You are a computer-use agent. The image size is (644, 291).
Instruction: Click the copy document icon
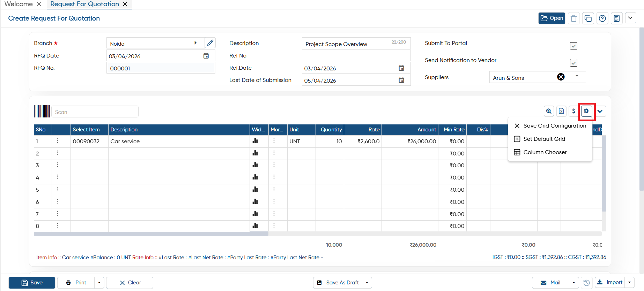pos(588,18)
